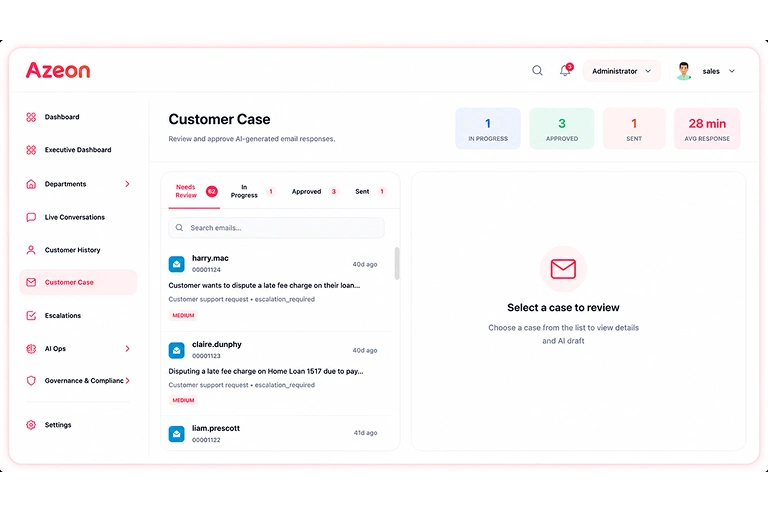Click the Needs Review count badge

[212, 192]
